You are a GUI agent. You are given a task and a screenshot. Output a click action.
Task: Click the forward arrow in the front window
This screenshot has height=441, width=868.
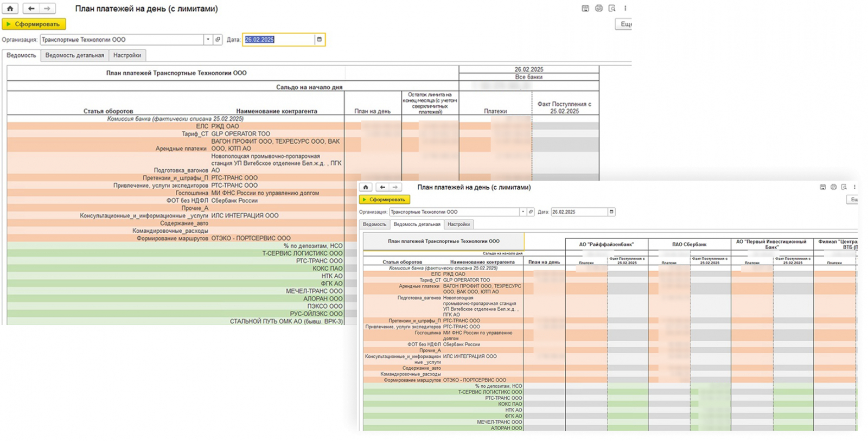click(x=395, y=187)
